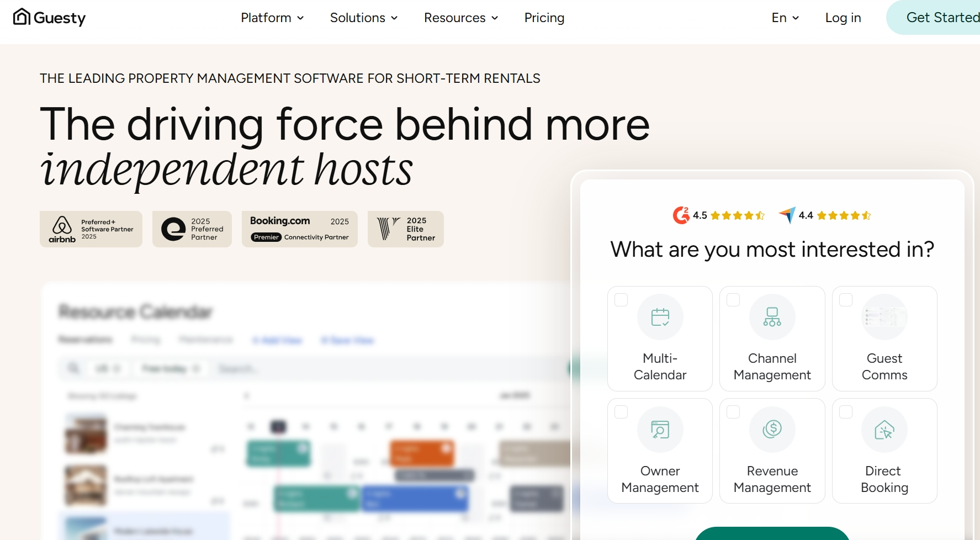Image resolution: width=980 pixels, height=540 pixels.
Task: Click the G2 4.5 star rating
Action: pos(738,215)
